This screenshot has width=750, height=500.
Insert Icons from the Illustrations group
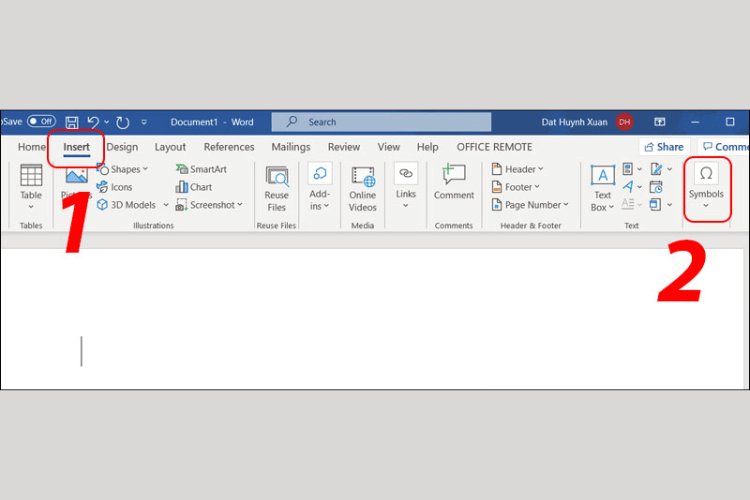114,187
